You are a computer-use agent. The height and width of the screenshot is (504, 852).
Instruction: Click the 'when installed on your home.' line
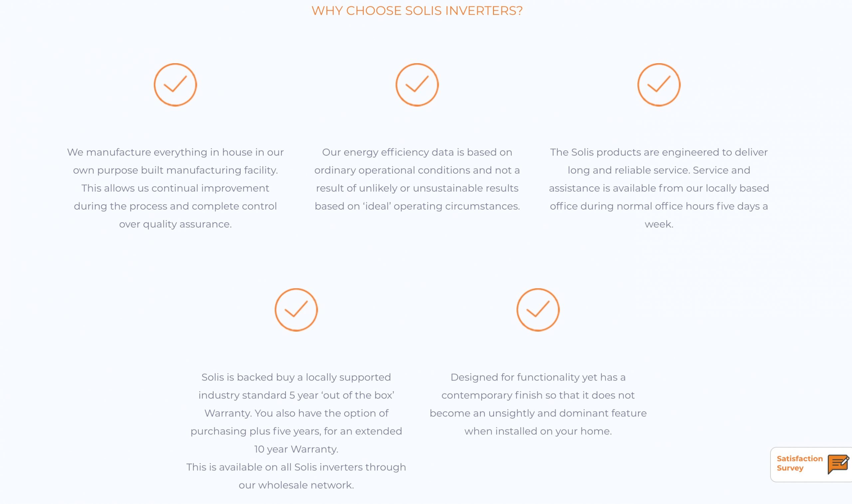point(538,431)
